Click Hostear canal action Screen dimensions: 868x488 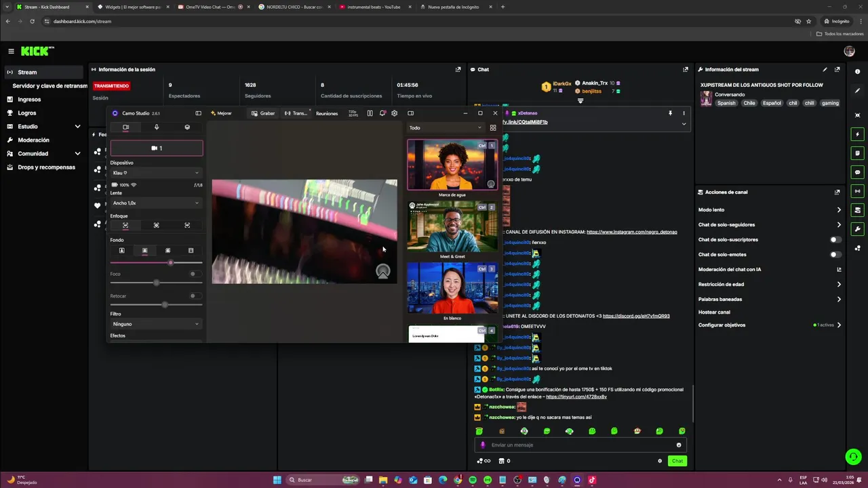714,312
